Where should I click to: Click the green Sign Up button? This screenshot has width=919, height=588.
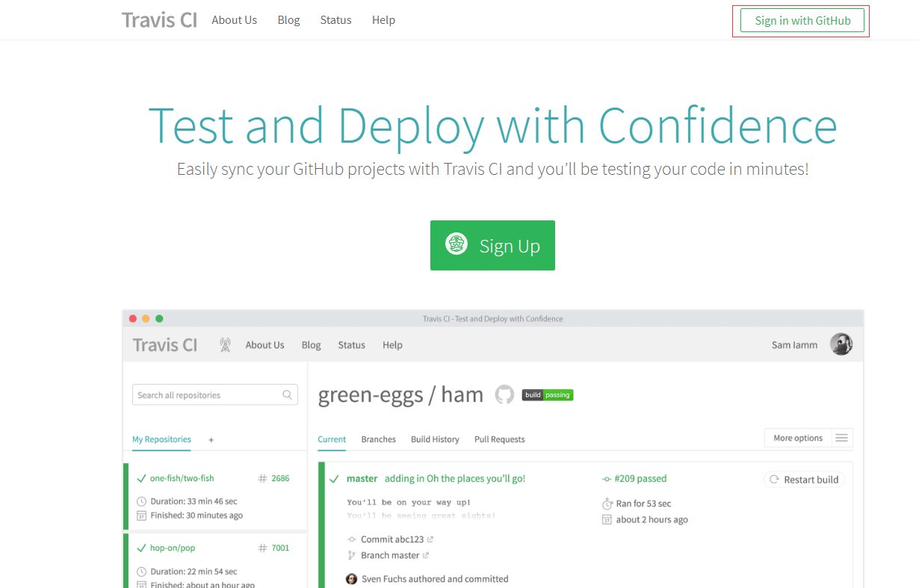(492, 245)
